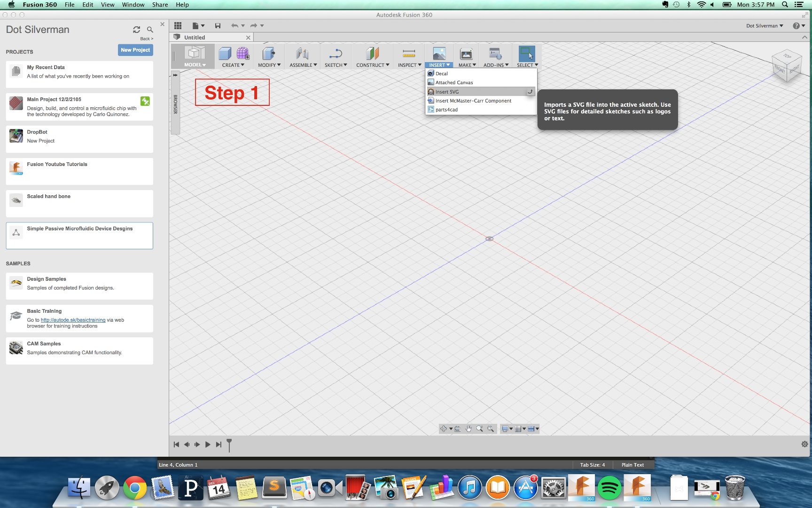This screenshot has height=508, width=812.
Task: Refresh the data panel projects
Action: click(137, 30)
